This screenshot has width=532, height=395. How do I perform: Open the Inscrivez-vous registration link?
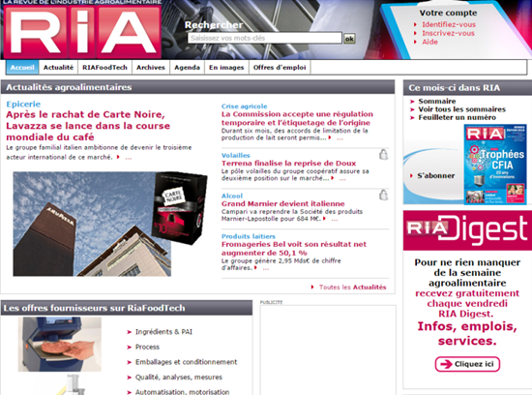(x=448, y=33)
